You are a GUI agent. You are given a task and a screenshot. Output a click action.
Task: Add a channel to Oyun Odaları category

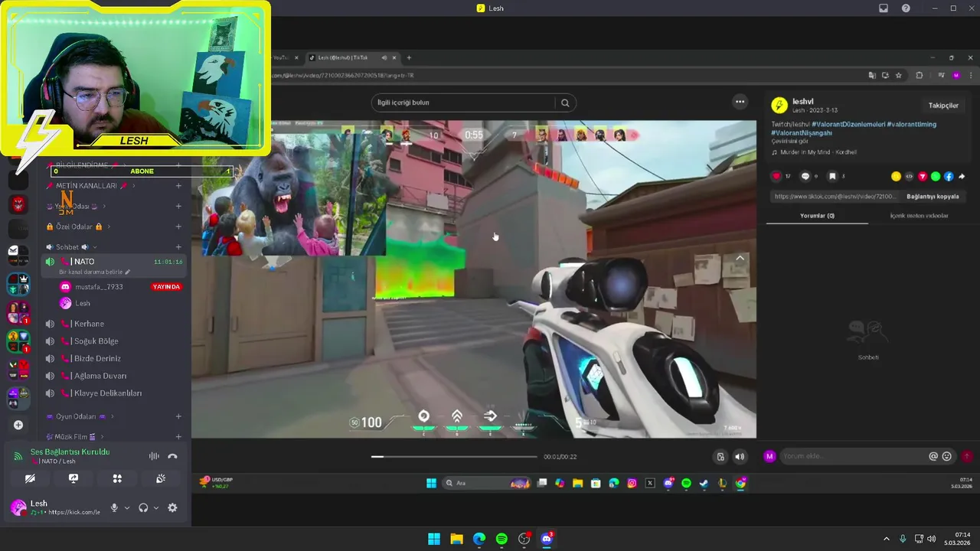tap(178, 416)
